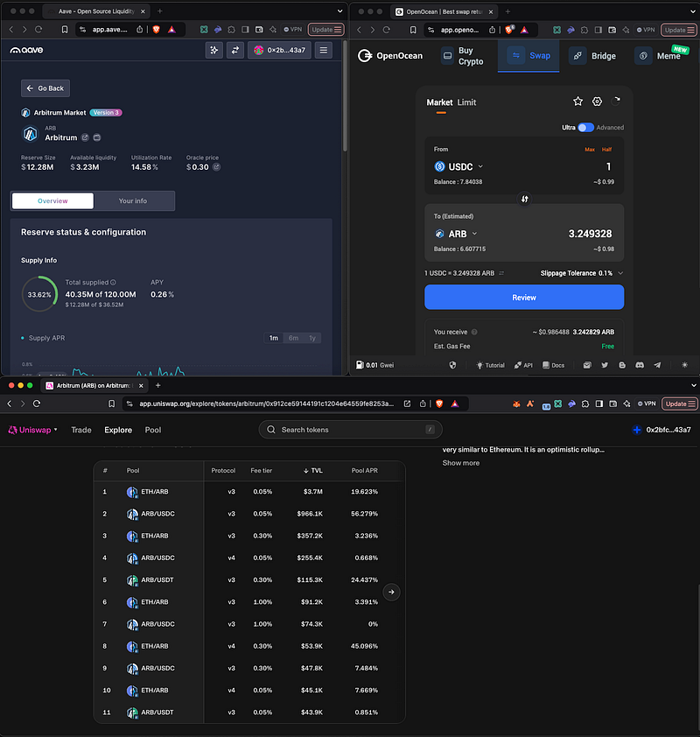Click the blue Review button
The image size is (700, 737).
(524, 297)
